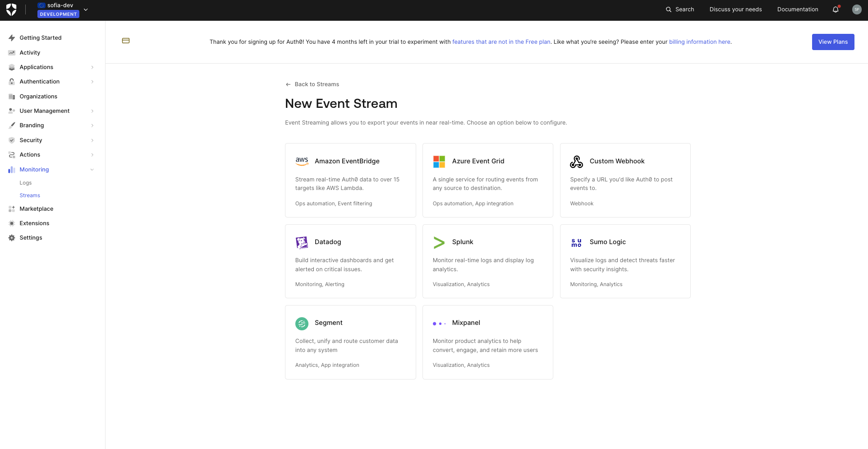Open Settings in the sidebar
The width and height of the screenshot is (868, 449).
[x=31, y=238]
